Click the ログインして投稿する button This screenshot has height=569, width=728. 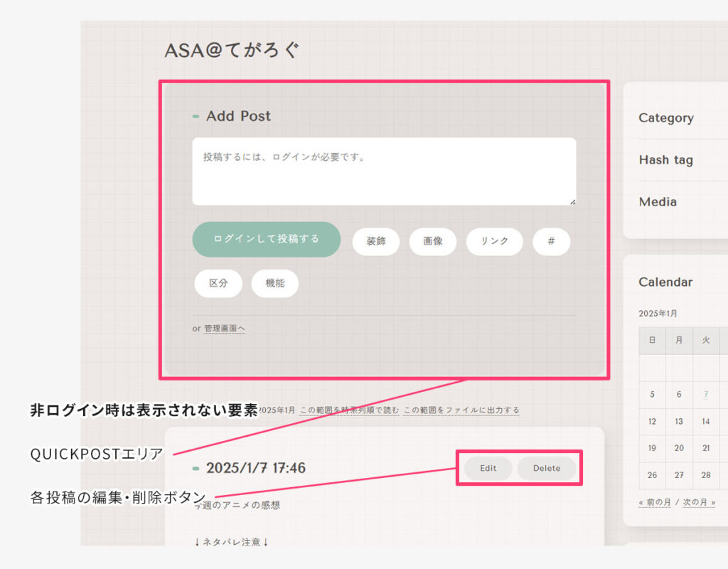click(x=267, y=239)
